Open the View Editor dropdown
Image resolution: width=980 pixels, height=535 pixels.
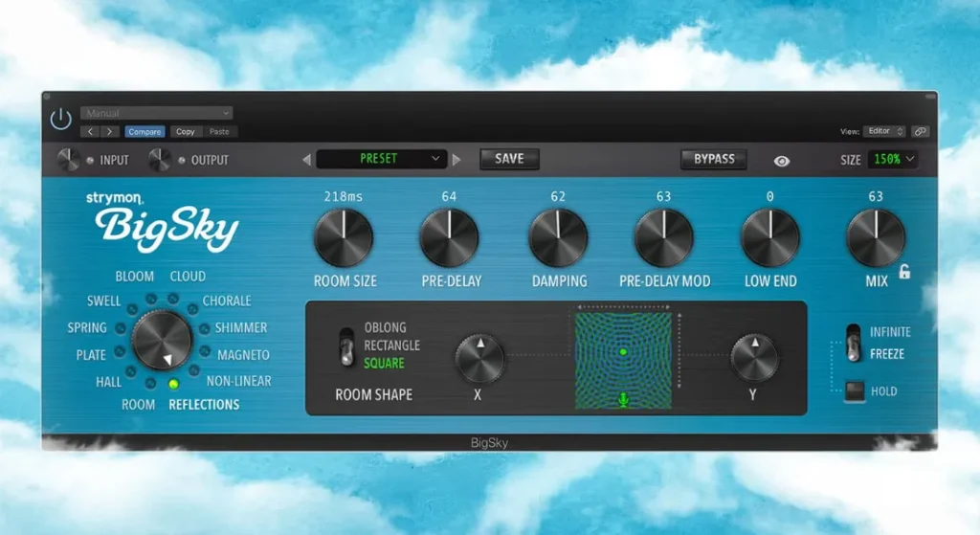[x=884, y=131]
